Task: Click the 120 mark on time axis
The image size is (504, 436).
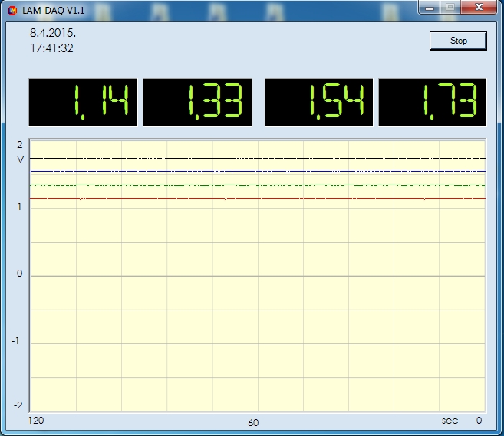Action: click(36, 421)
